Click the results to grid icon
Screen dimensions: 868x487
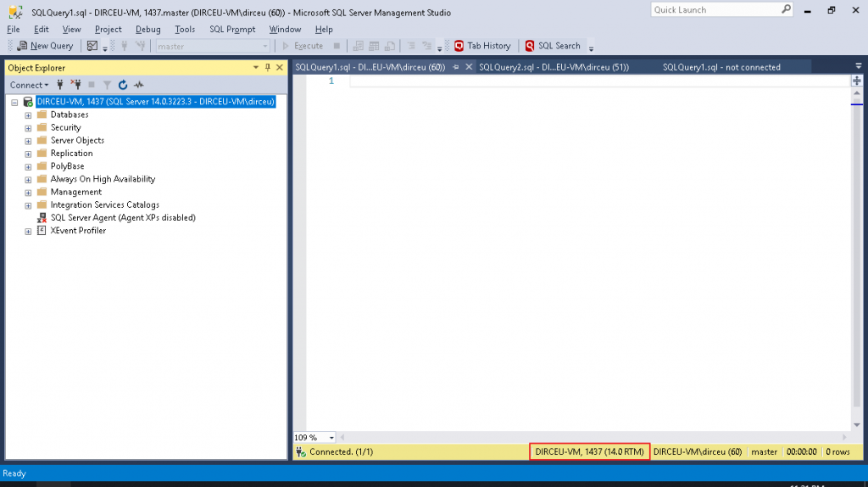click(374, 46)
